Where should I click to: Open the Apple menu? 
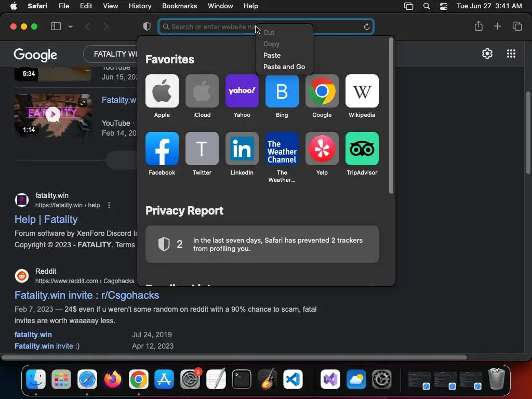click(14, 6)
